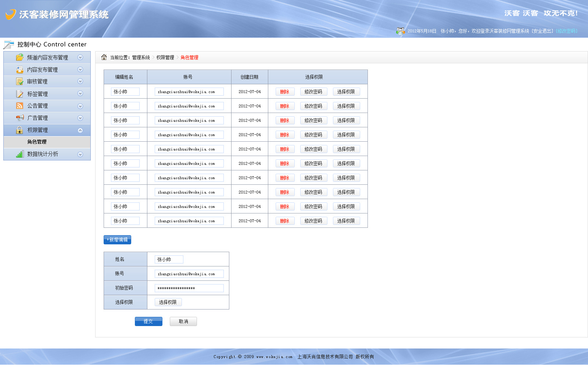Image resolution: width=588 pixels, height=368 pixels.
Task: Click 删除 in the second table row
Action: click(x=285, y=106)
